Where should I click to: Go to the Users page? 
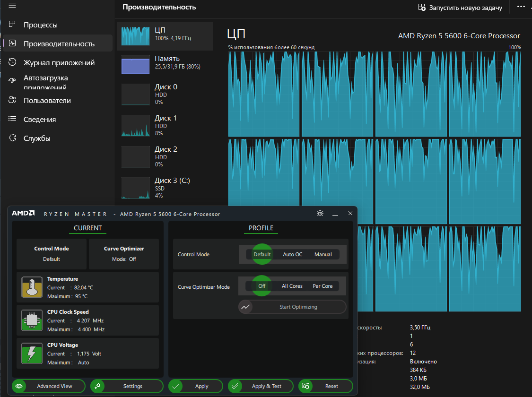coord(47,100)
